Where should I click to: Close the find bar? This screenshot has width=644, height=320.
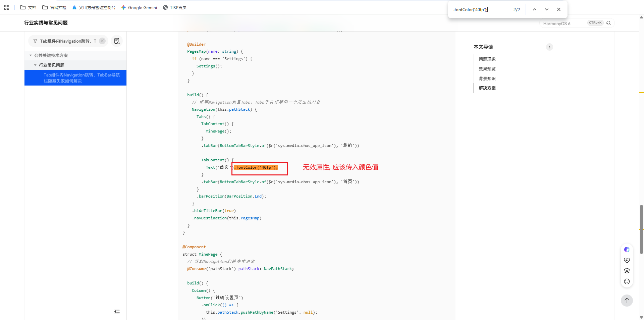pyautogui.click(x=559, y=9)
